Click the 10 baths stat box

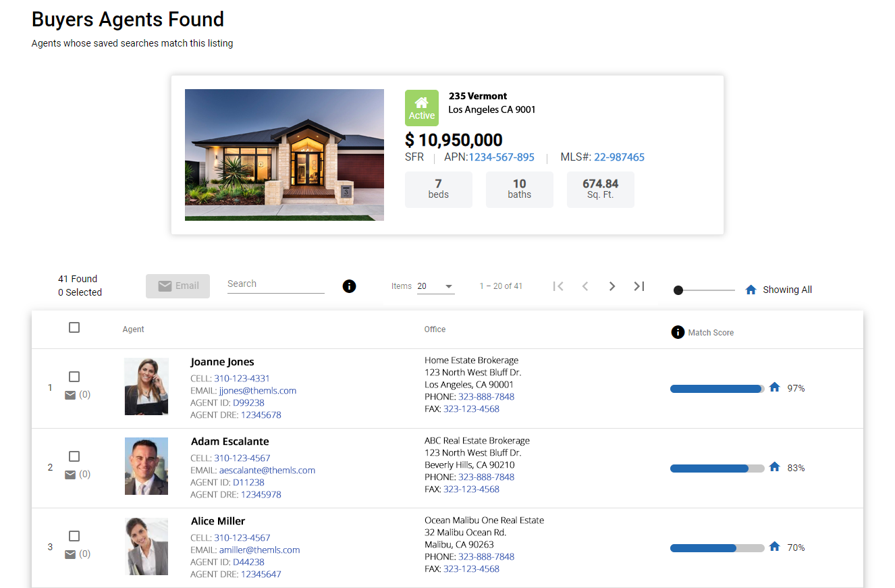519,189
